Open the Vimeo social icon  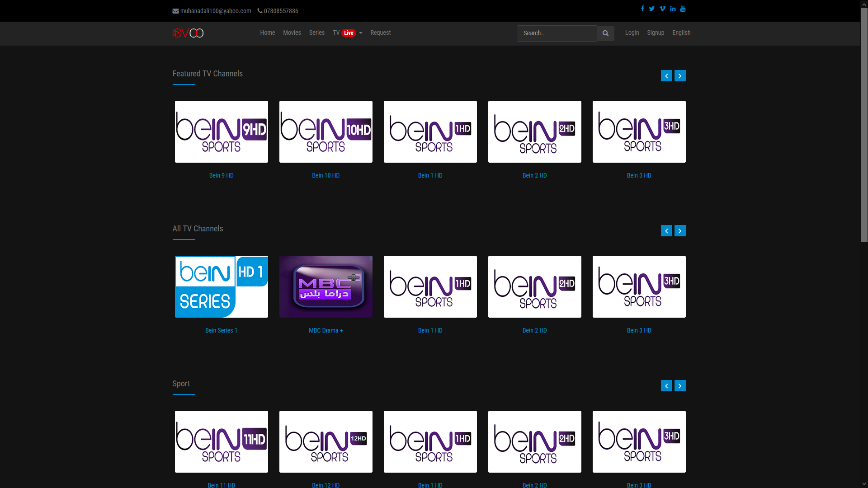pos(662,9)
